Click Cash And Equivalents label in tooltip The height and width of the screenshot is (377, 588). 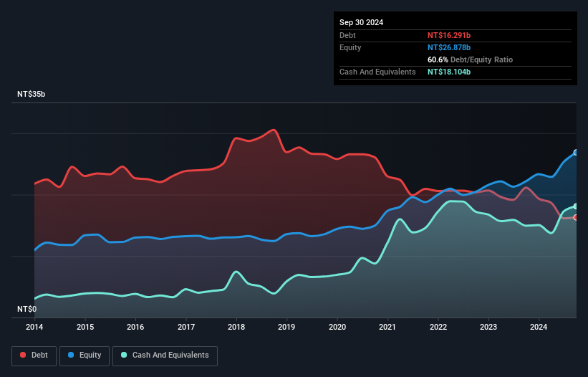click(x=377, y=72)
